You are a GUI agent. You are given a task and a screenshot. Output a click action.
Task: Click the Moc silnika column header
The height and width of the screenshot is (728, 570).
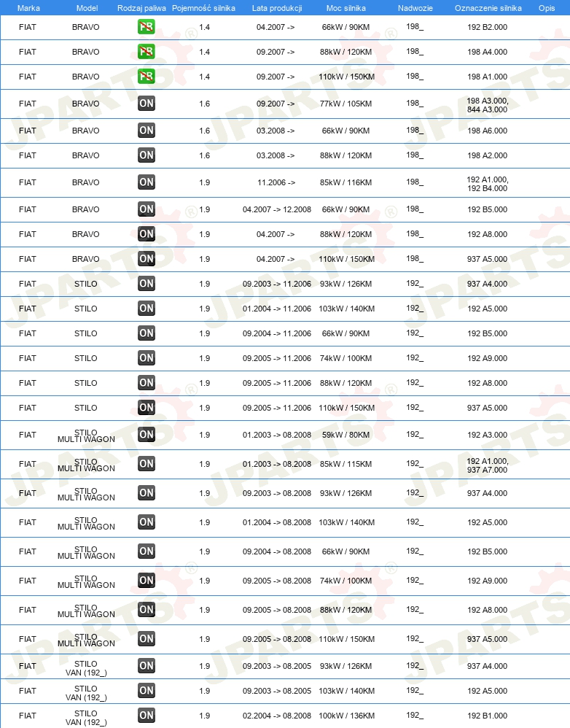(x=346, y=8)
